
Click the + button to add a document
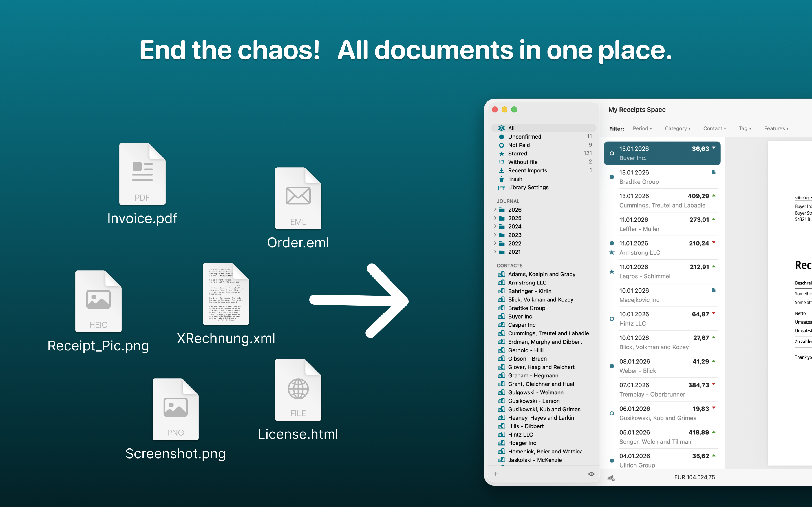tap(496, 474)
